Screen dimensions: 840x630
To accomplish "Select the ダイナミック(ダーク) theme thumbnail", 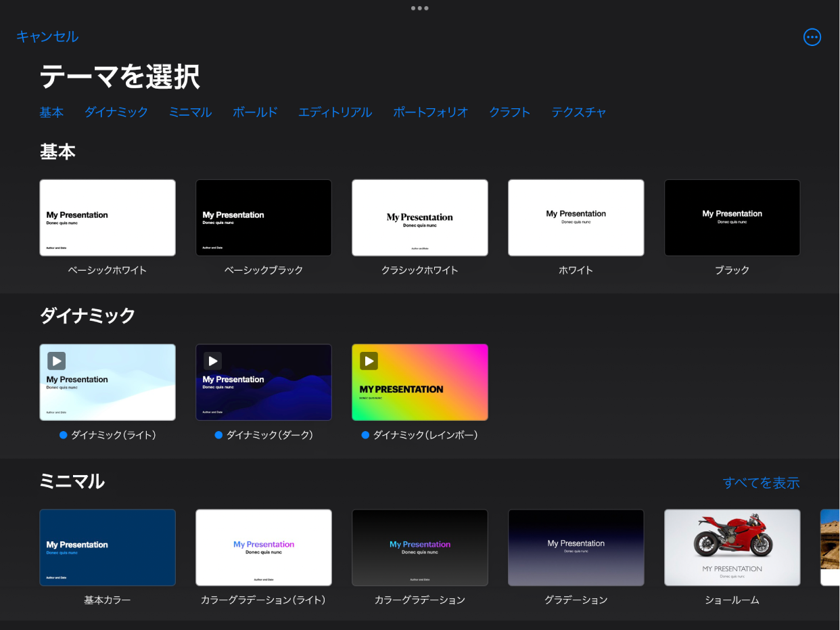I will (264, 382).
